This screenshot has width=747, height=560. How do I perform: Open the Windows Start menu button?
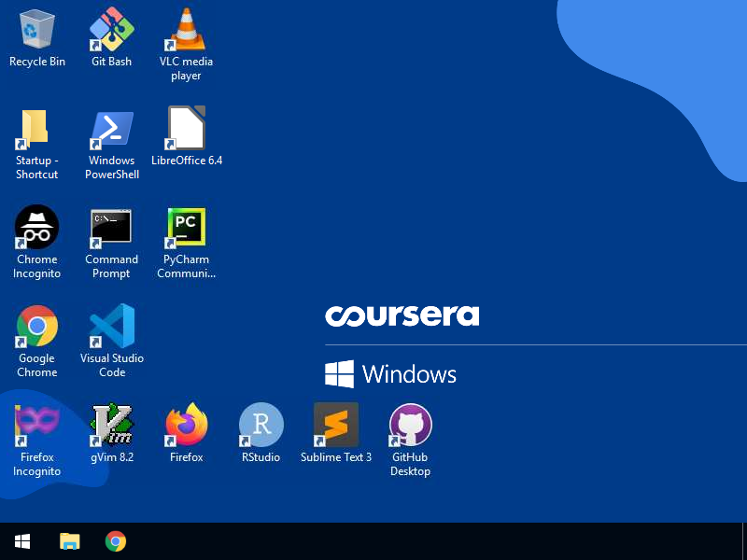[22, 541]
